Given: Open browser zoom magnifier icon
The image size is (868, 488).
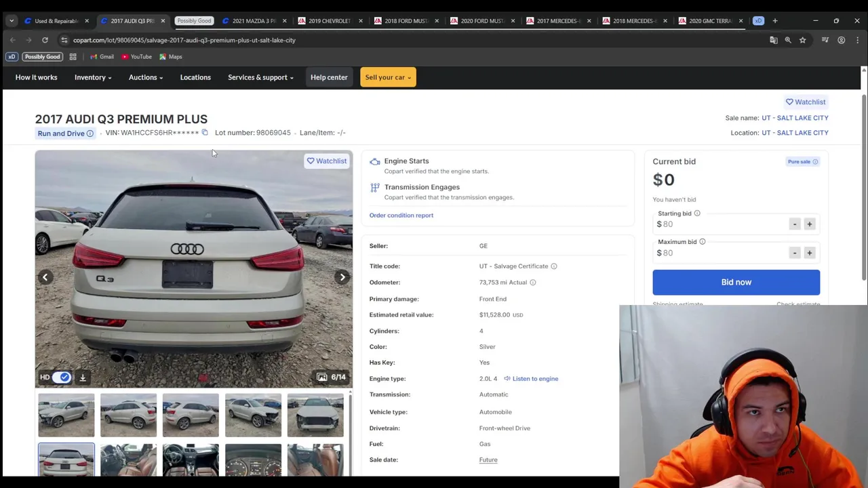Looking at the screenshot, I should (x=788, y=40).
